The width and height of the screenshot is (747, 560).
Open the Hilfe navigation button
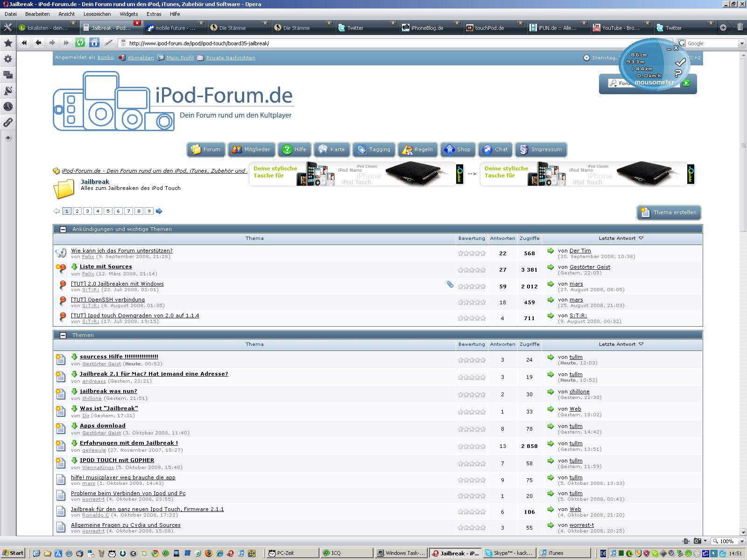coord(295,149)
